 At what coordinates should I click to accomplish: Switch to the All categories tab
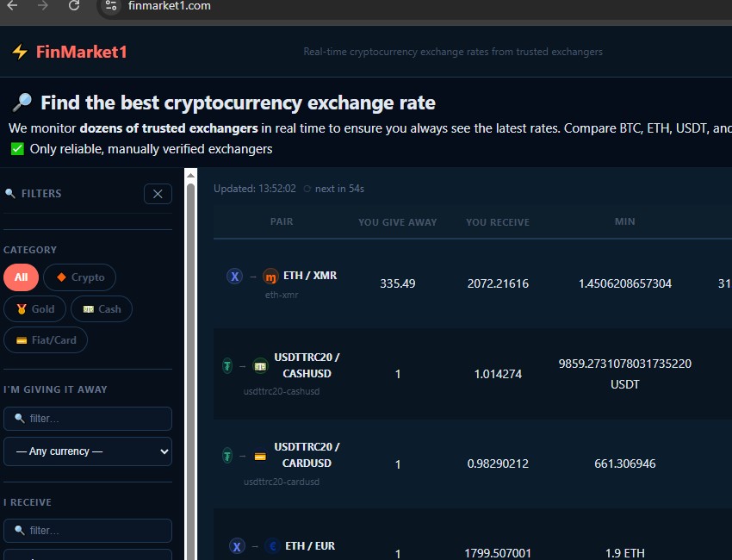21,277
